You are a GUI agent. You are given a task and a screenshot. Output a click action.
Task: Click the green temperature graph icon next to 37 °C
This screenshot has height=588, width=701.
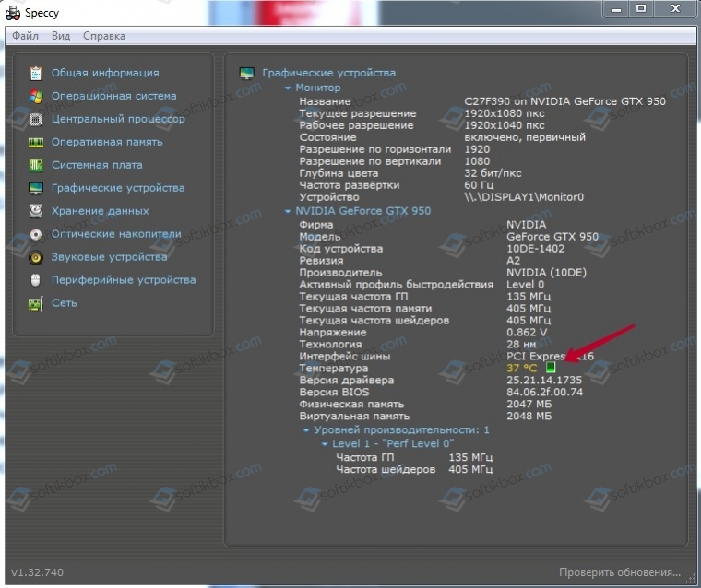[551, 368]
